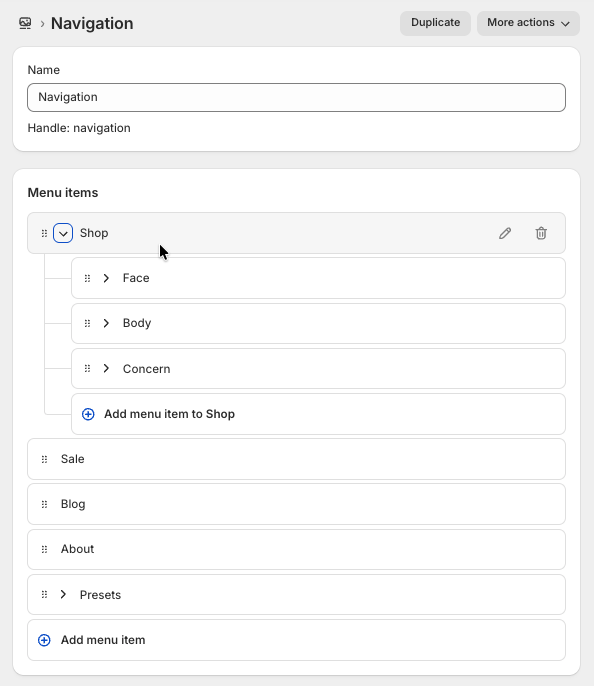Image resolution: width=594 pixels, height=686 pixels.
Task: Expand the Presets menu item
Action: click(x=63, y=594)
